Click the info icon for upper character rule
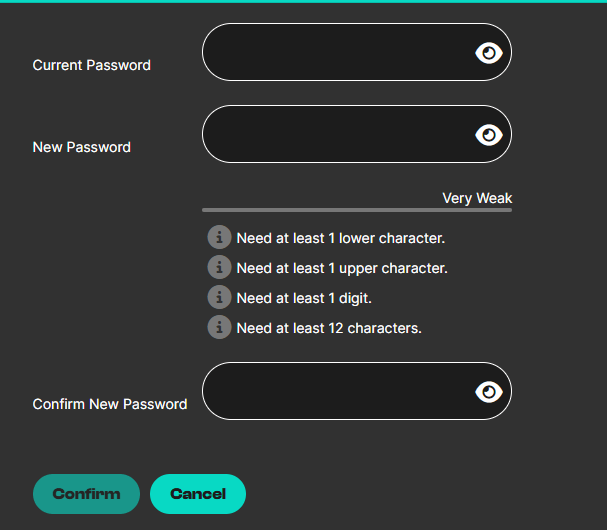 pyautogui.click(x=219, y=268)
